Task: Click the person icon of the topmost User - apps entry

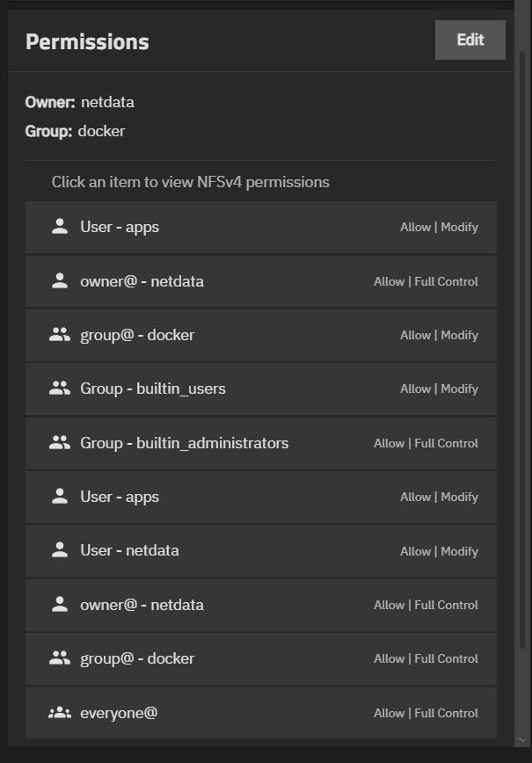Action: [x=60, y=227]
